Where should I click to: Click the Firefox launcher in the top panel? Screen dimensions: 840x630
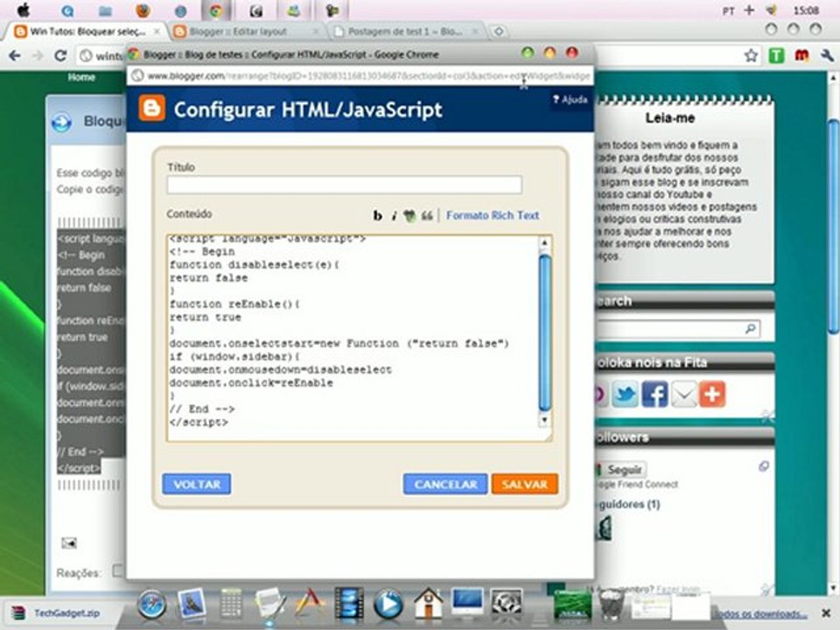[143, 10]
